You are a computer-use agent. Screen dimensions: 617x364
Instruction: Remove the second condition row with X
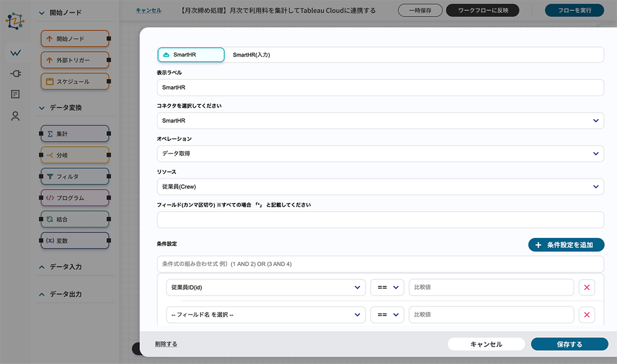[x=587, y=315]
